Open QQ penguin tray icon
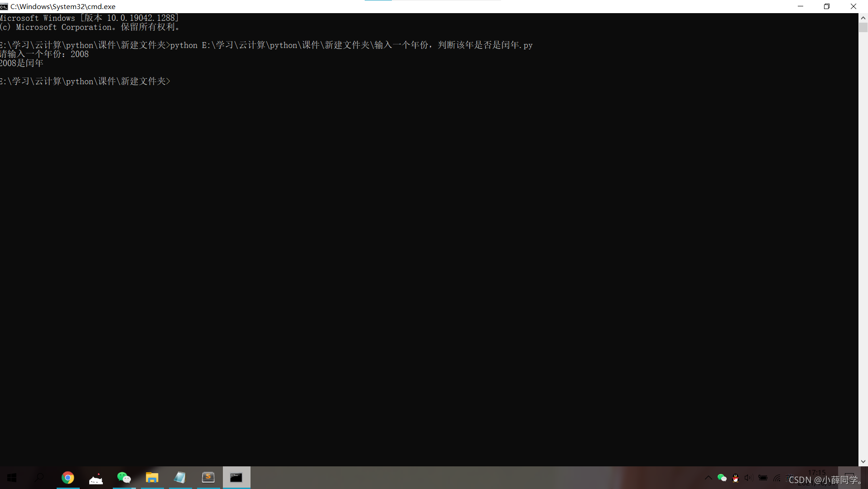Screen dimensions: 868x489 click(x=735, y=478)
